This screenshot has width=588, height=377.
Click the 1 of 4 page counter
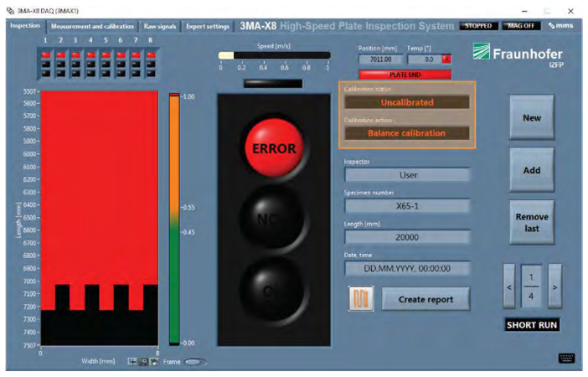[531, 287]
